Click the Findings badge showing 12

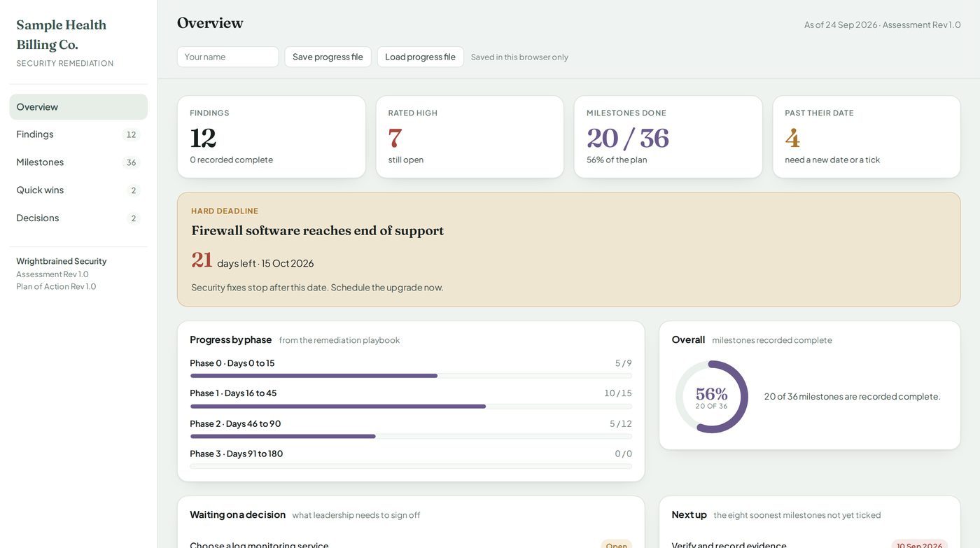click(131, 134)
